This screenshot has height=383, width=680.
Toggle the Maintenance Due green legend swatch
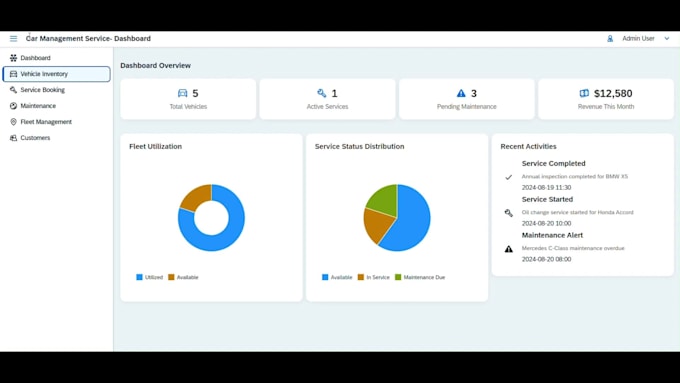pyautogui.click(x=398, y=277)
